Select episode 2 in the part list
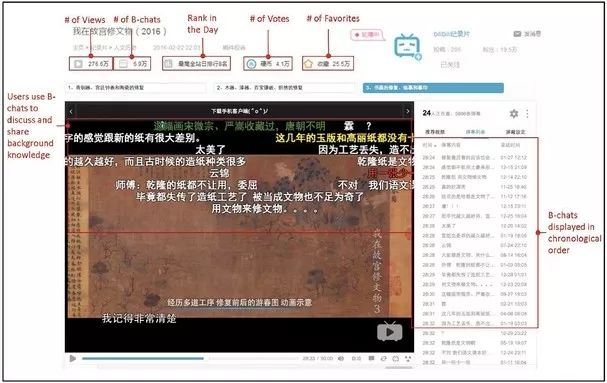Screen dimensions: 607x383 (x=284, y=88)
